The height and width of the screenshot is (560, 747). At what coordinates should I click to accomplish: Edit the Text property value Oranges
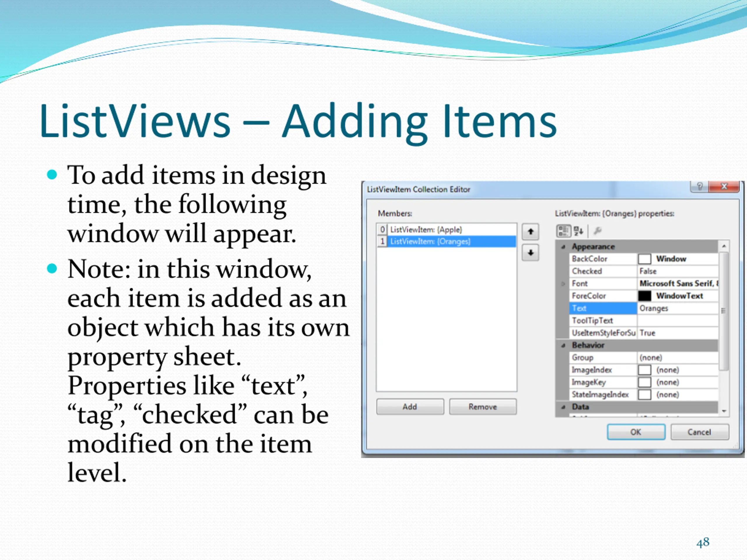pos(678,309)
